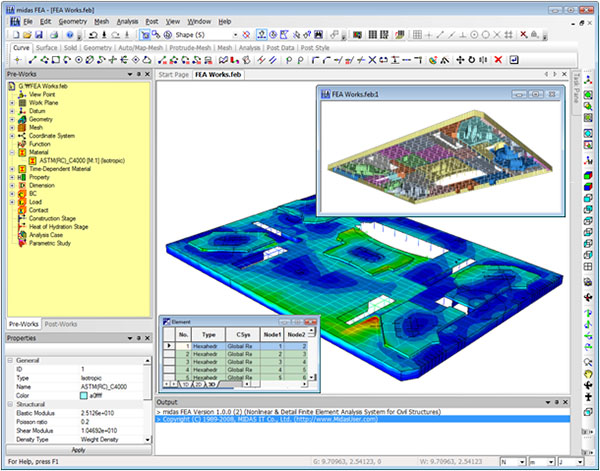The width and height of the screenshot is (600, 471).
Task: Toggle the perpendicular snap button
Action: point(463,35)
